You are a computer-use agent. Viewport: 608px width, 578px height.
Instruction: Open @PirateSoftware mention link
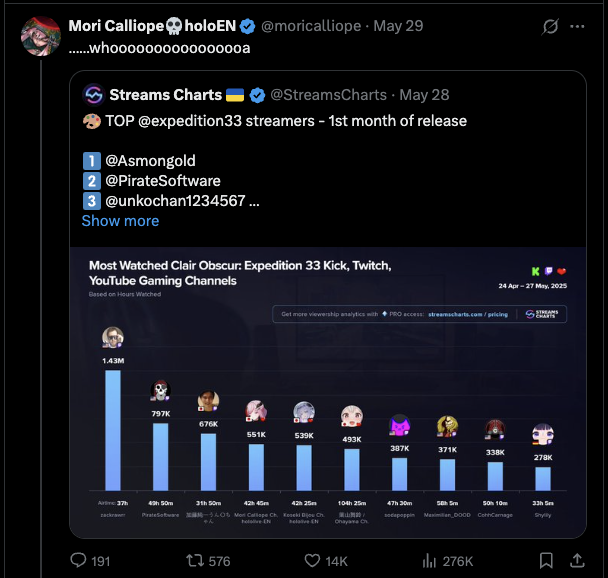pos(163,181)
